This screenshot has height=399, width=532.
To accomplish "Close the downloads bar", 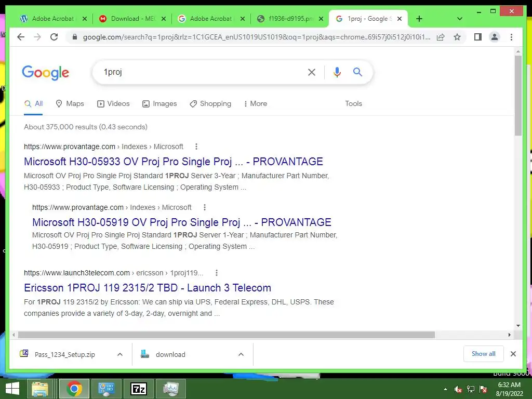I will click(x=513, y=354).
